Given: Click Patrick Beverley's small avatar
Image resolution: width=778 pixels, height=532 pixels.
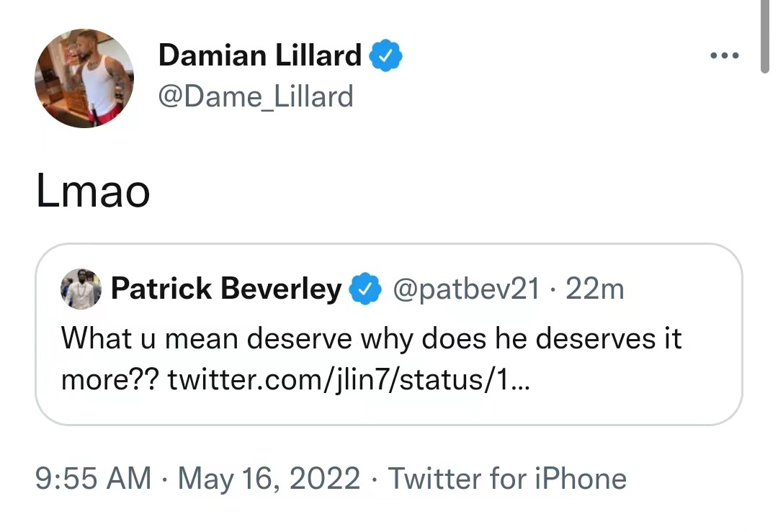Looking at the screenshot, I should (81, 289).
